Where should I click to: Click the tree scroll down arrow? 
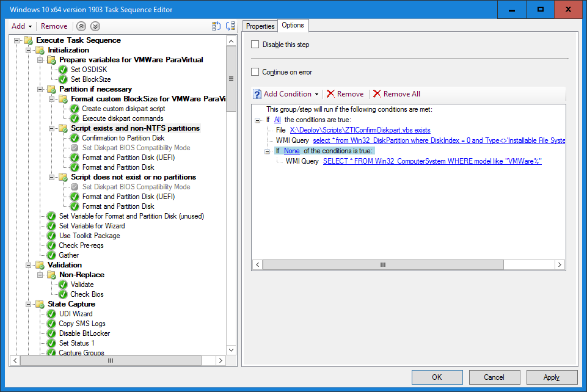point(231,350)
